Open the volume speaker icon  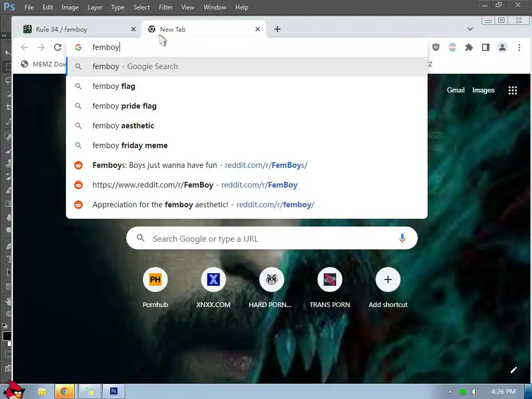click(475, 392)
